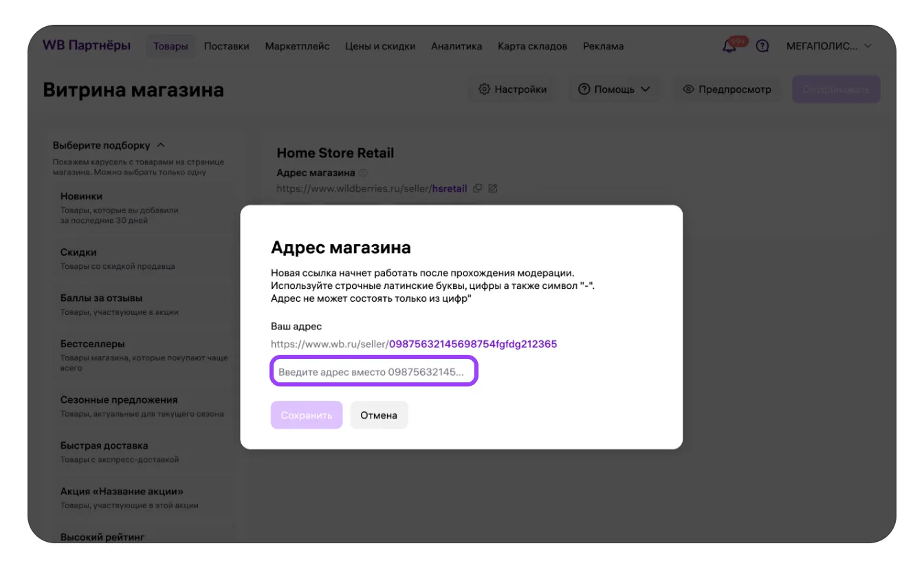The width and height of the screenshot is (924, 568).
Task: Expand the МЕГАПОЛИС account dropdown
Action: (x=828, y=46)
